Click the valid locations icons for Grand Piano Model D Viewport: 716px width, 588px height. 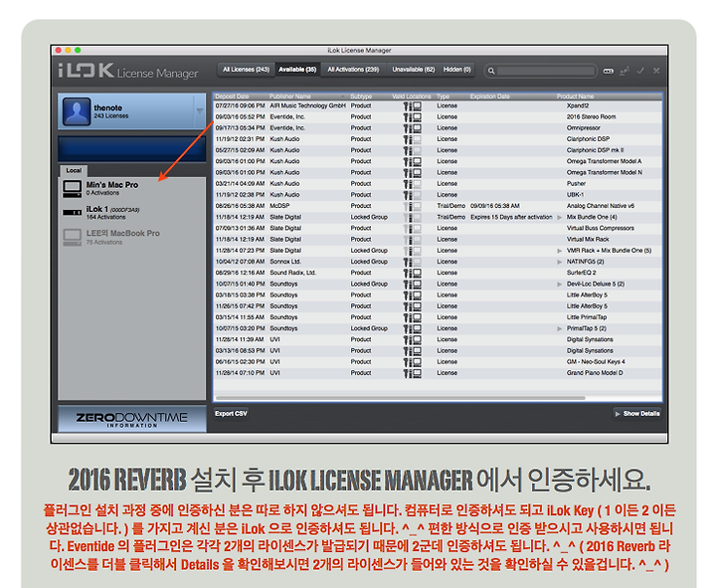413,373
